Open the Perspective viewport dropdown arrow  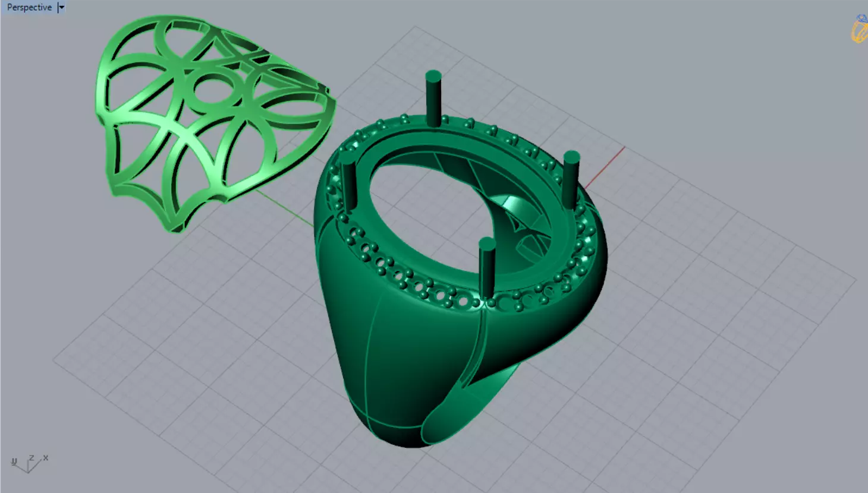61,7
